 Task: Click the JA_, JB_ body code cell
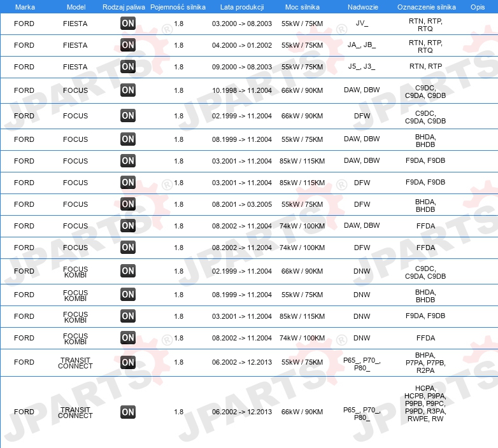coord(362,45)
